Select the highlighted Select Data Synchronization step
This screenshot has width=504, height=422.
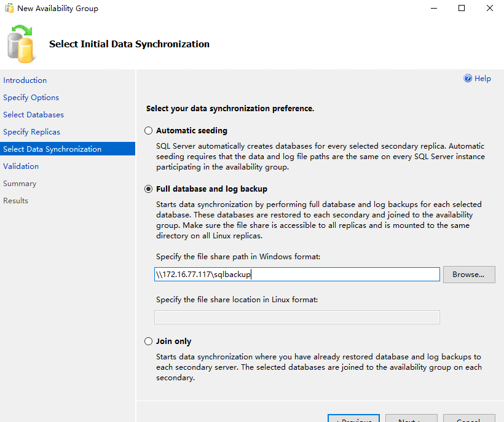[x=52, y=149]
